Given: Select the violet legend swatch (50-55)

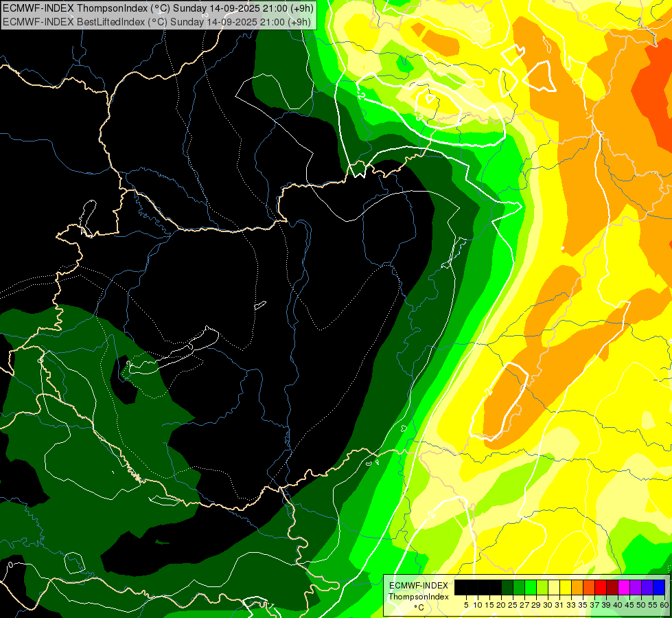Looking at the screenshot, I should [647, 587].
